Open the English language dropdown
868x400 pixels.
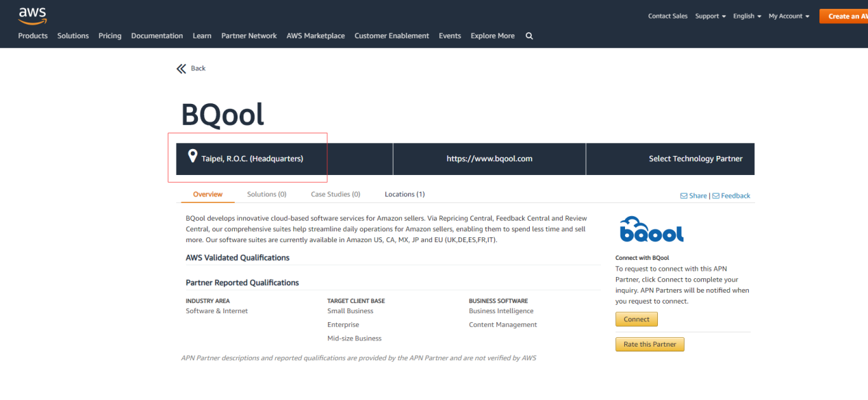(x=747, y=16)
